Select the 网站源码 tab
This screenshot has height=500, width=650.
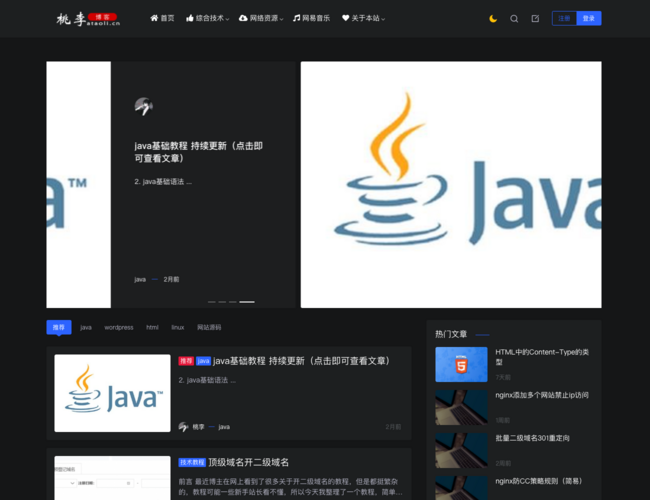[209, 328]
